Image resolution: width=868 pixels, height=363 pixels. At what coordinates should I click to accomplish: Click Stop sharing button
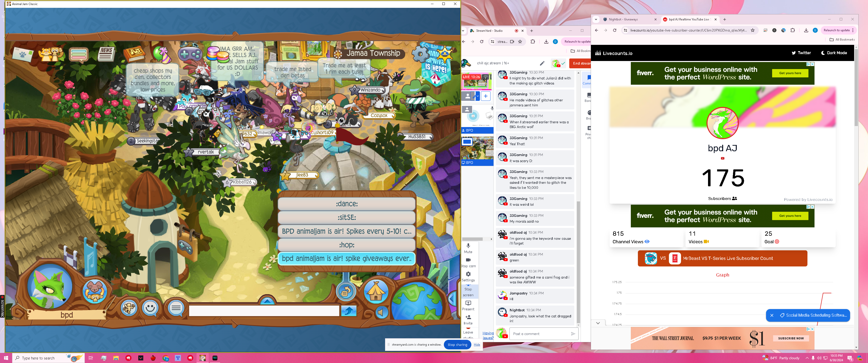[x=457, y=345]
